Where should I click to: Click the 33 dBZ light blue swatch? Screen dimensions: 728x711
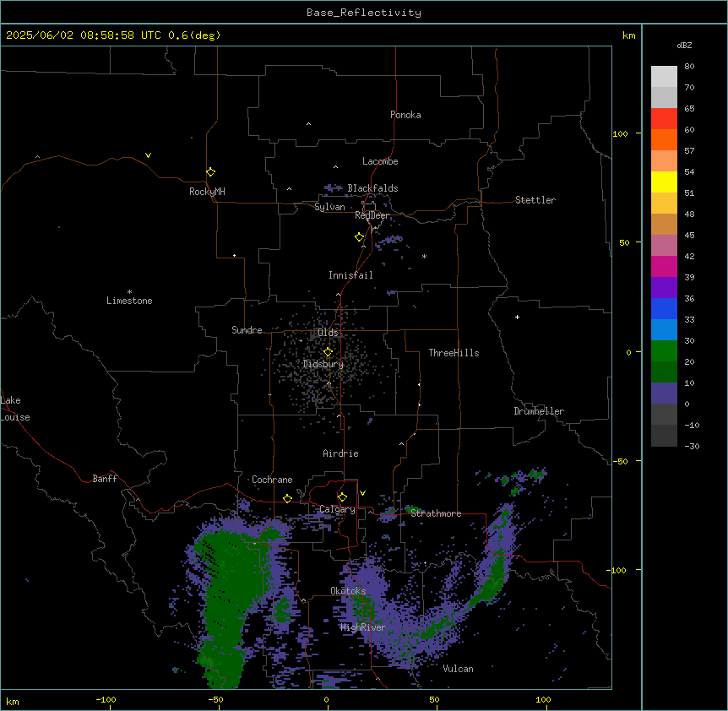click(x=664, y=329)
